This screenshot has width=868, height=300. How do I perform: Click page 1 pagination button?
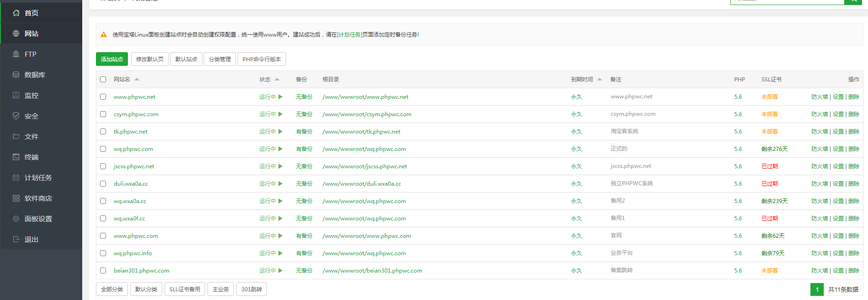(817, 289)
